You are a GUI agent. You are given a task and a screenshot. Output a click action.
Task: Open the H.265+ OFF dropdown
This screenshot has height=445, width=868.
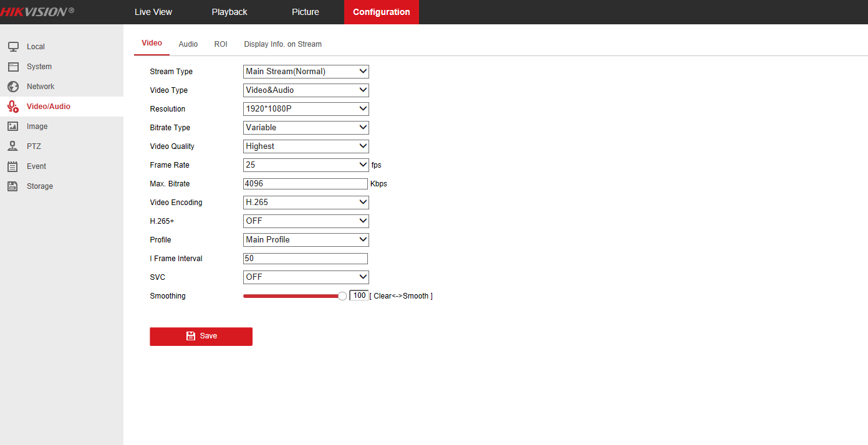click(306, 221)
